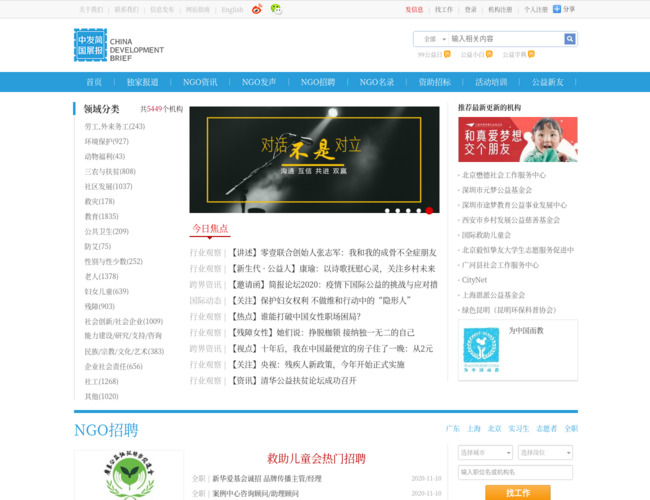Click the orange 找工作 button
Image resolution: width=650 pixels, height=500 pixels.
[518, 493]
